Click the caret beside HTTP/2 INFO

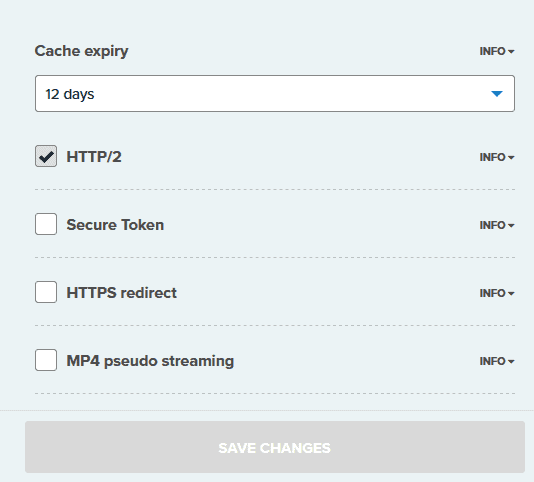[x=511, y=157]
